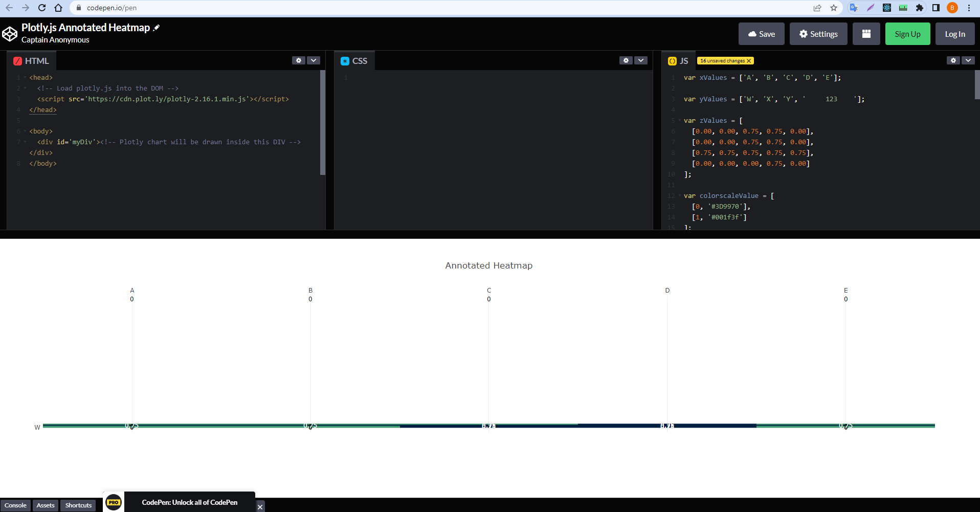Viewport: 980px width, 512px height.
Task: Collapse the HTML editor with its chevron
Action: [x=313, y=60]
